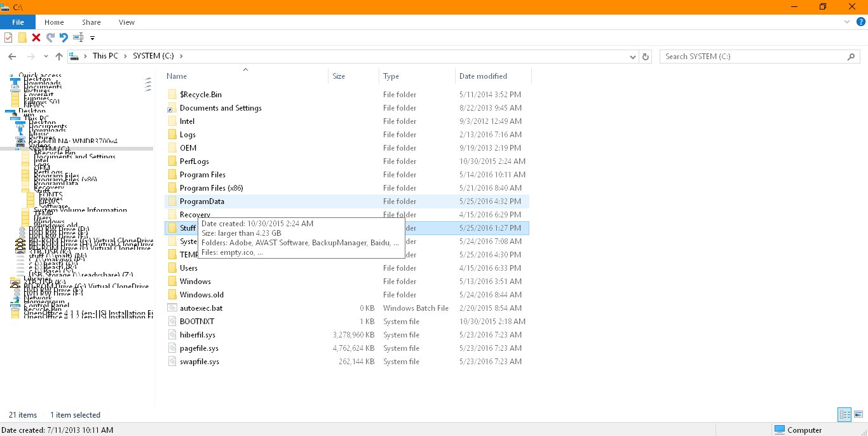Click the Rename toolbar icon

pyautogui.click(x=78, y=37)
